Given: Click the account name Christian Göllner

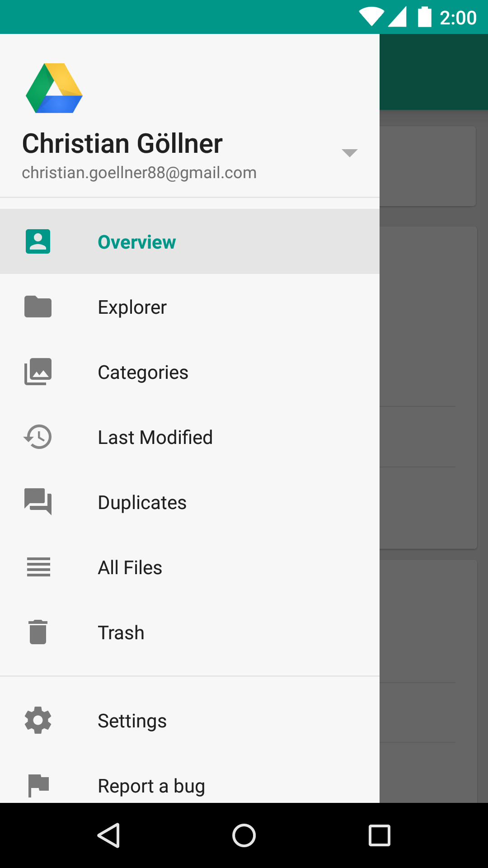Looking at the screenshot, I should tap(122, 144).
